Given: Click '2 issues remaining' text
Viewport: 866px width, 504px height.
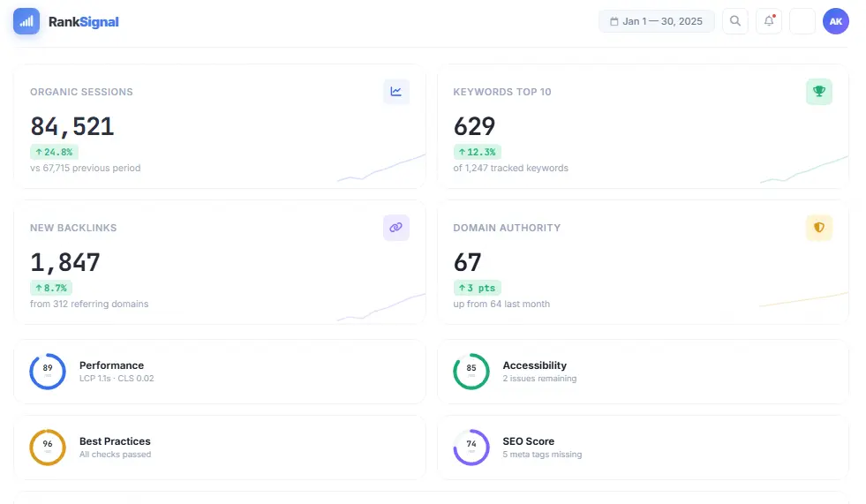Looking at the screenshot, I should click(x=539, y=378).
